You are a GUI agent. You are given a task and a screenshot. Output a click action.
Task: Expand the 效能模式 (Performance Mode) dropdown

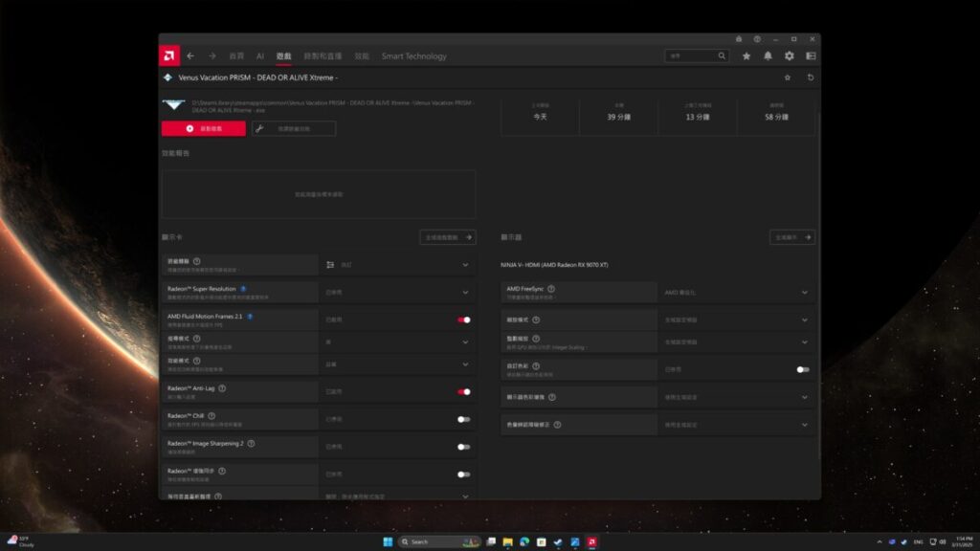click(397, 364)
